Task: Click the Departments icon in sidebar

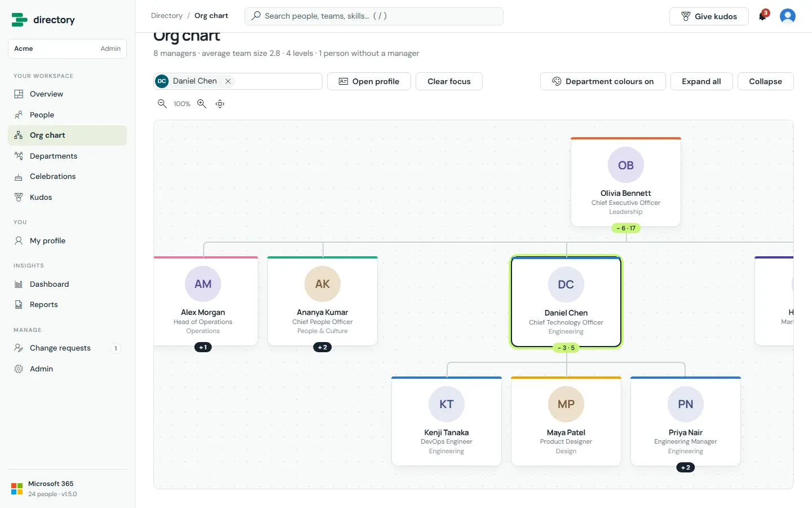Action: pos(19,156)
